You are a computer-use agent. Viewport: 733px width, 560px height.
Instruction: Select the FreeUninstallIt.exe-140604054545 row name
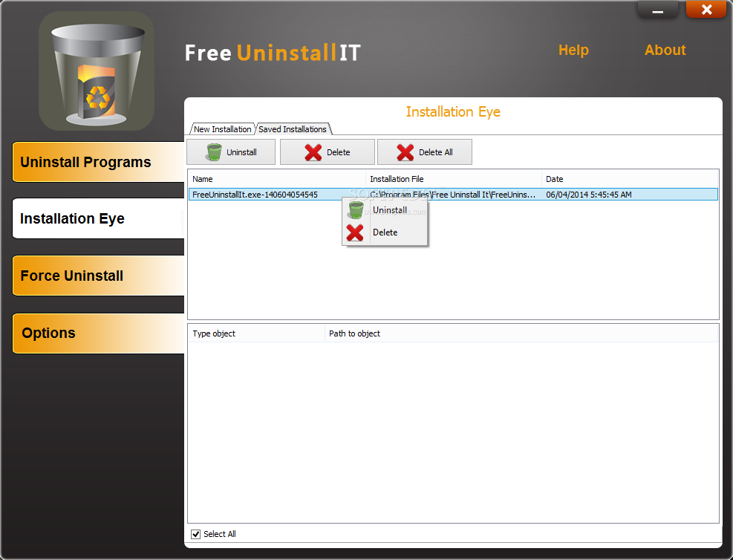point(255,195)
